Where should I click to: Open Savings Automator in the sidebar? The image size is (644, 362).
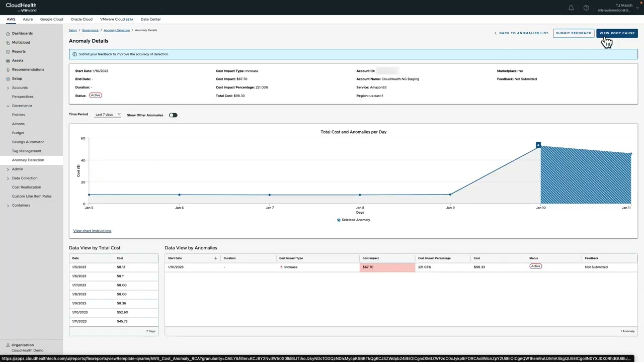pyautogui.click(x=28, y=142)
